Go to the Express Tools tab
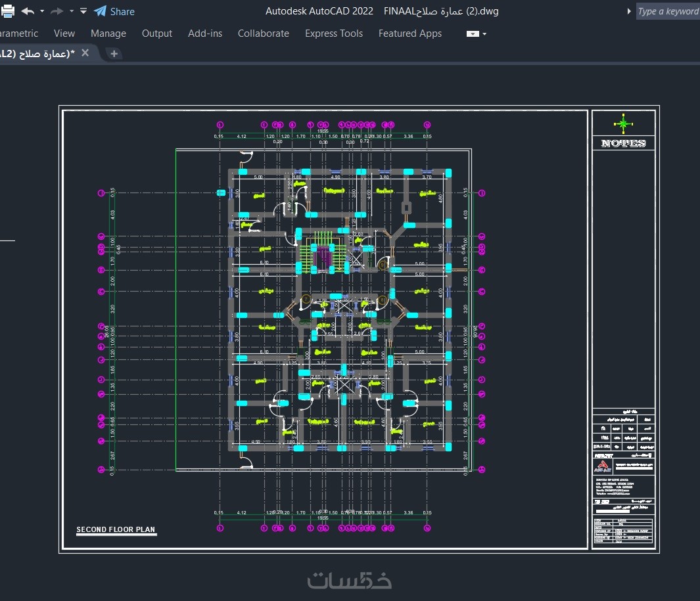700x601 pixels. (x=333, y=33)
